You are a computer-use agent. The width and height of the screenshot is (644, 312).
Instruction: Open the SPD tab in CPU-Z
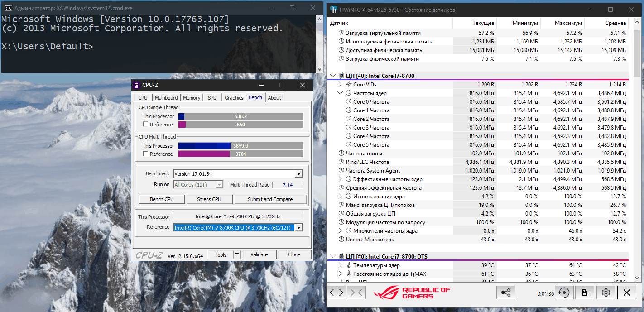212,98
